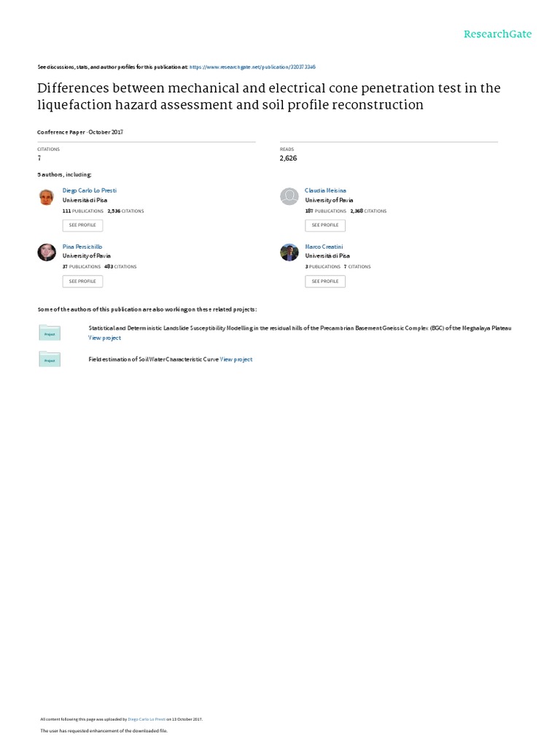
Task: Click View project for the landslide modelling project
Action: (105, 338)
